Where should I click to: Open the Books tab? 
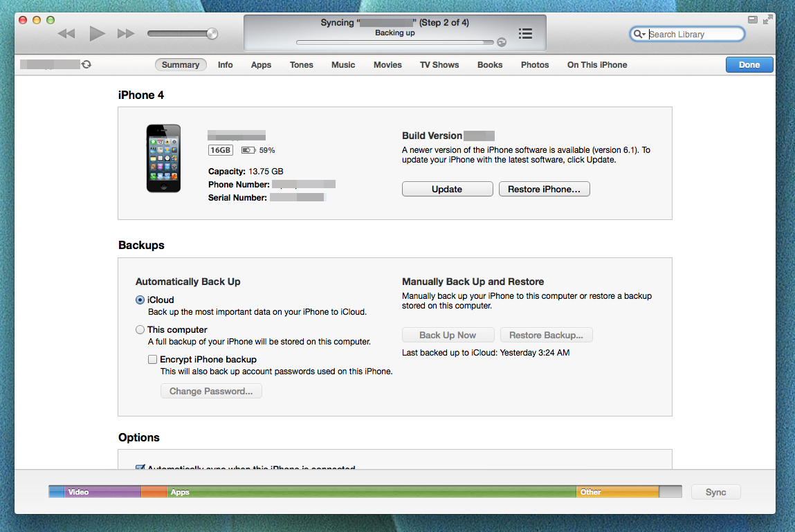pos(490,65)
